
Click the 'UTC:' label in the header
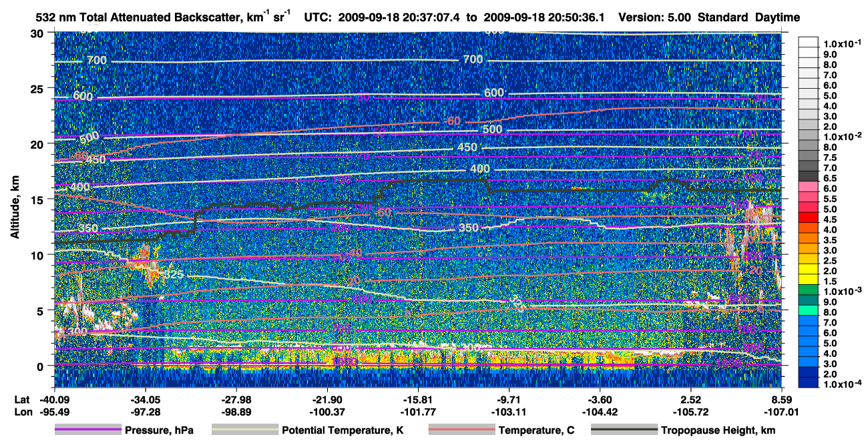point(318,17)
